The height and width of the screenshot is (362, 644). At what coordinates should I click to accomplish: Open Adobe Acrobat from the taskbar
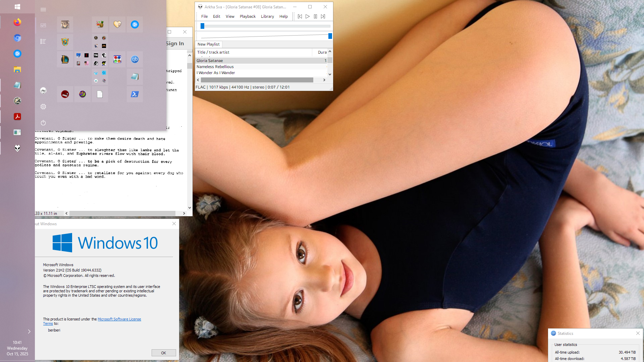(17, 117)
